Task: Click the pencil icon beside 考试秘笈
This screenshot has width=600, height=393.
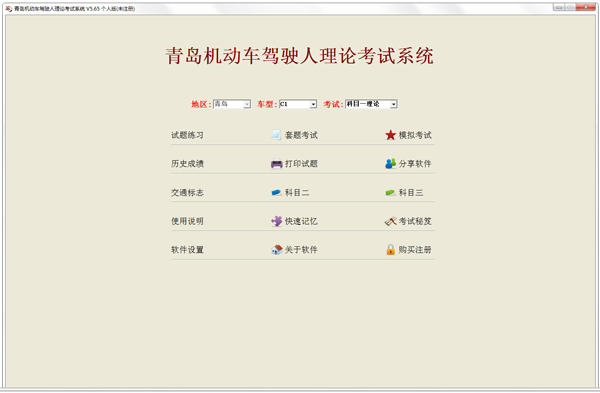Action: [390, 221]
